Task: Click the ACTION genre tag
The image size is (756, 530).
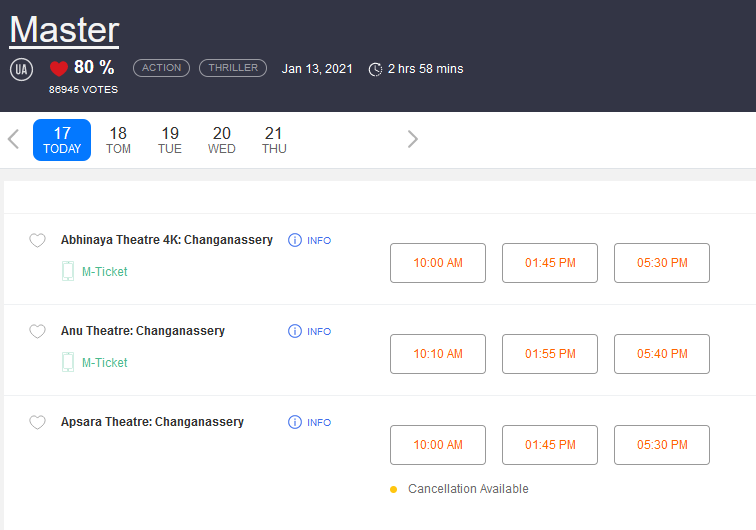Action: (x=162, y=68)
